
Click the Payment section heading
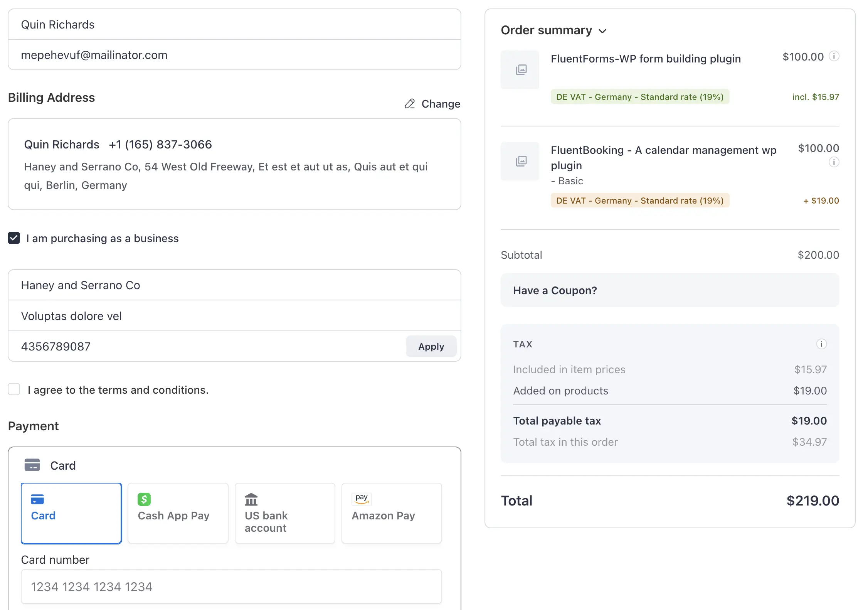point(33,426)
